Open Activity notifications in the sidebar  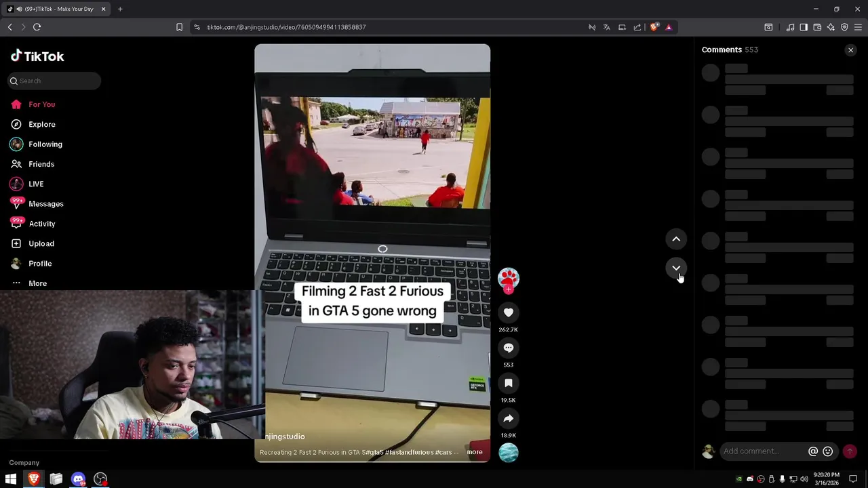(x=42, y=224)
